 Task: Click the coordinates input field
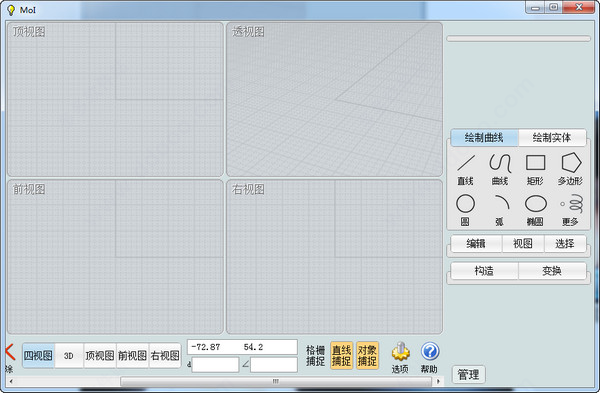pyautogui.click(x=242, y=347)
